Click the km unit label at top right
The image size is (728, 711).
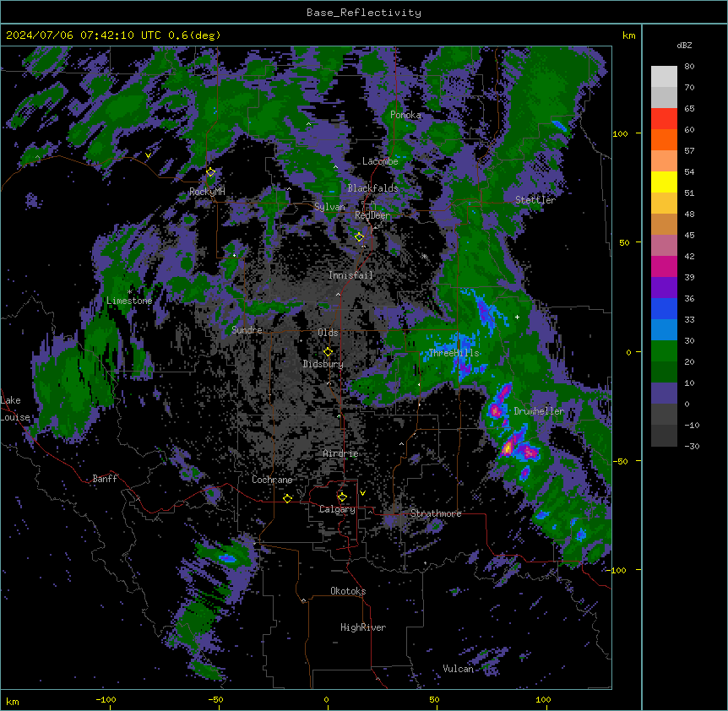click(628, 35)
